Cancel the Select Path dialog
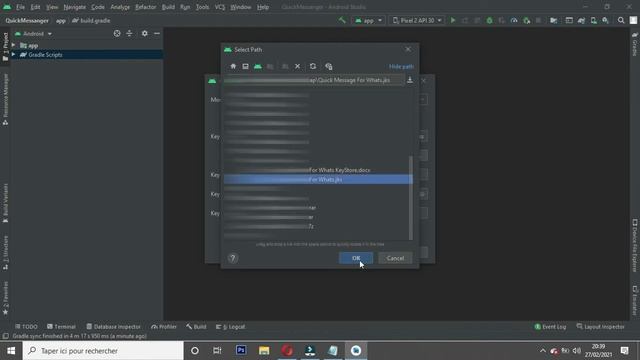The image size is (640, 360). [395, 258]
